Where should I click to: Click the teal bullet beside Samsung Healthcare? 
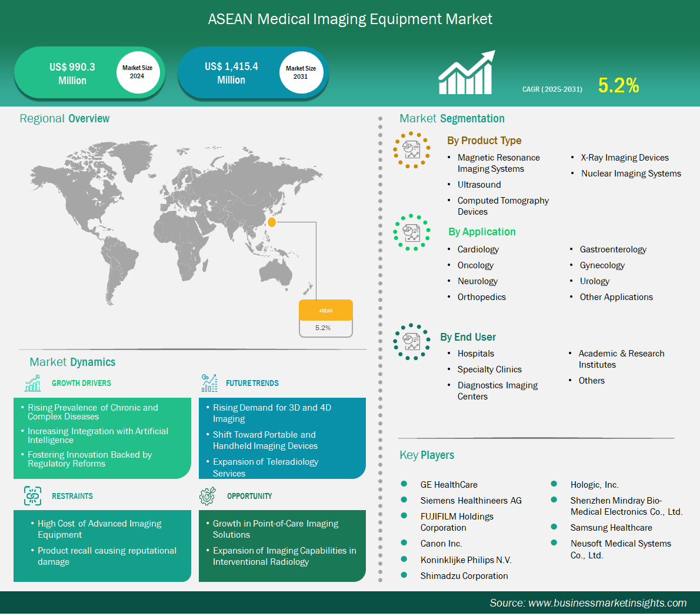554,527
